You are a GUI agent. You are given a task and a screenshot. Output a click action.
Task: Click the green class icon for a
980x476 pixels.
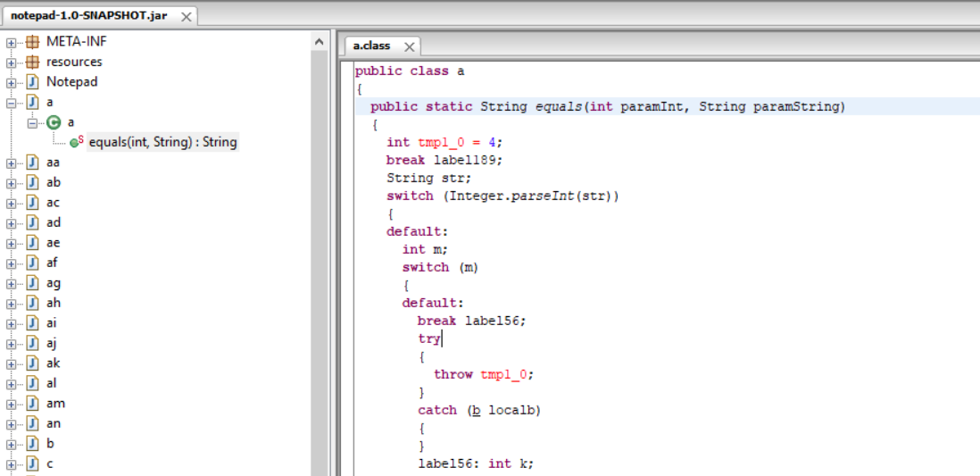[54, 122]
